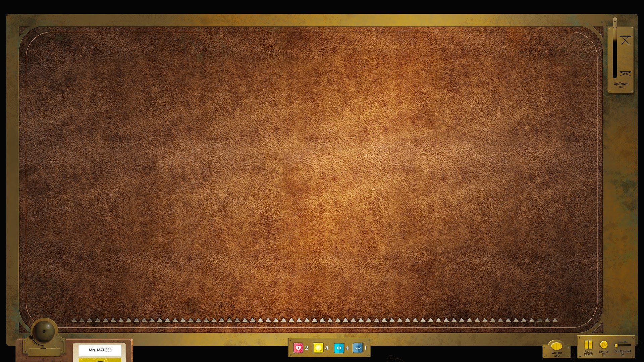Open Options with the yellow oval button
This screenshot has height=362, width=644.
click(556, 345)
